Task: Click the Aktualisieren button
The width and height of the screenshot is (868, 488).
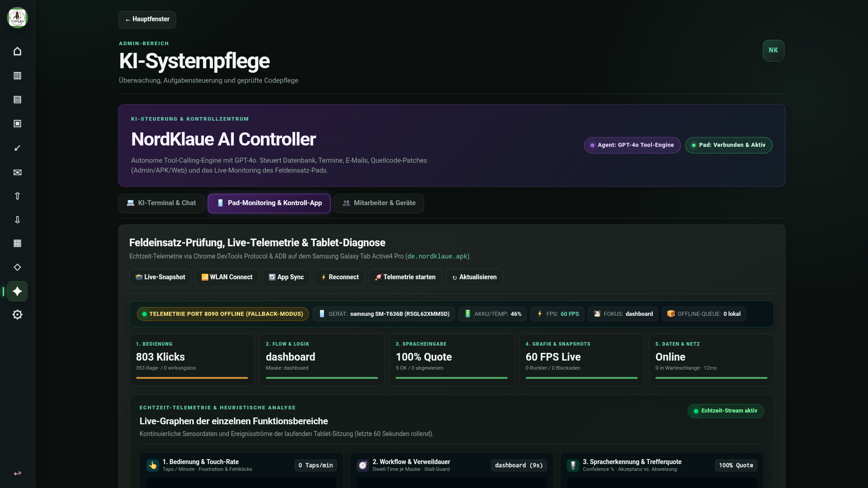Action: 474,277
